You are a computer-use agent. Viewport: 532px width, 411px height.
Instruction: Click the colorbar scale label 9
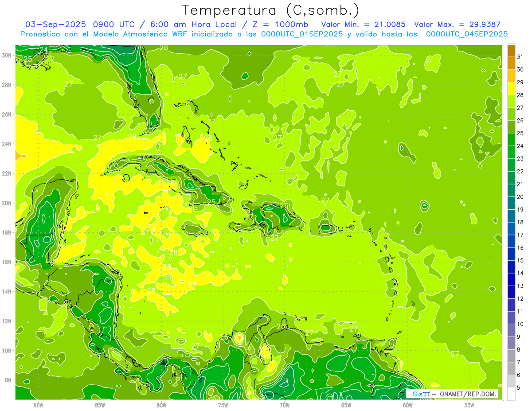[519, 337]
